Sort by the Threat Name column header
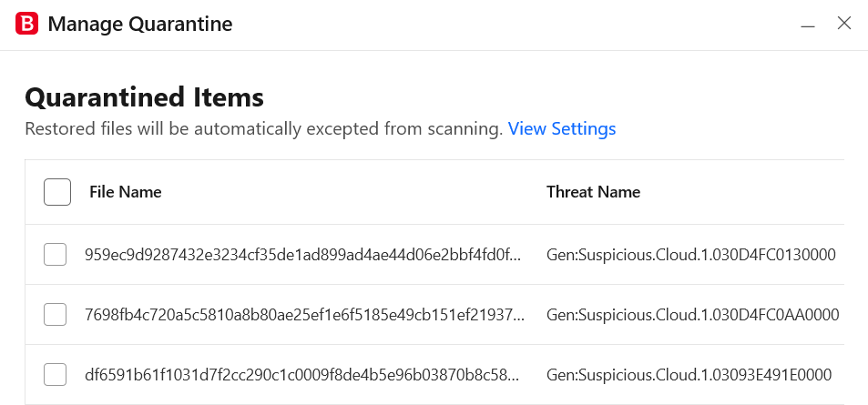868x405 pixels. click(594, 192)
